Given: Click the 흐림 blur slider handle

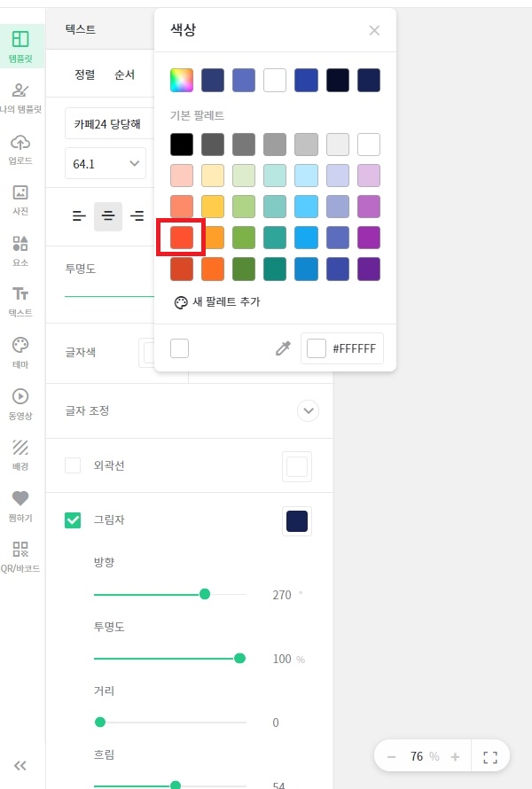Looking at the screenshot, I should click(176, 785).
